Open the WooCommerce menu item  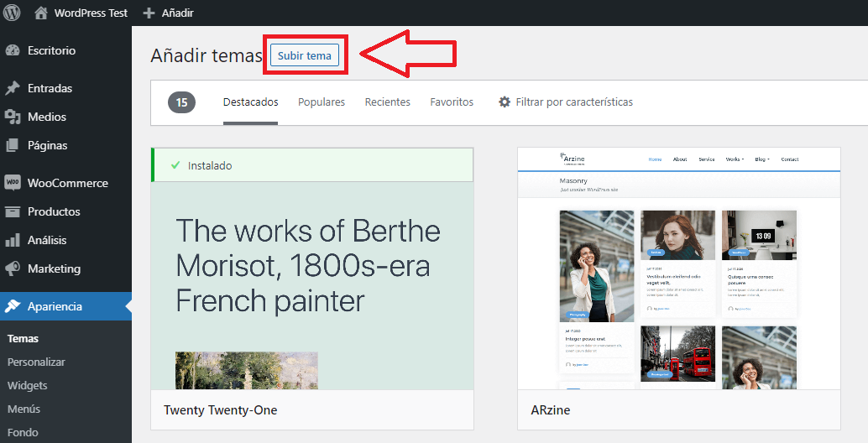[x=68, y=183]
